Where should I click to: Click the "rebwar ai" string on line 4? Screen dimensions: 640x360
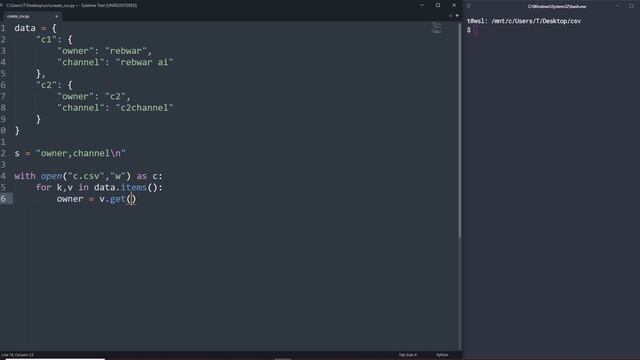[144, 62]
